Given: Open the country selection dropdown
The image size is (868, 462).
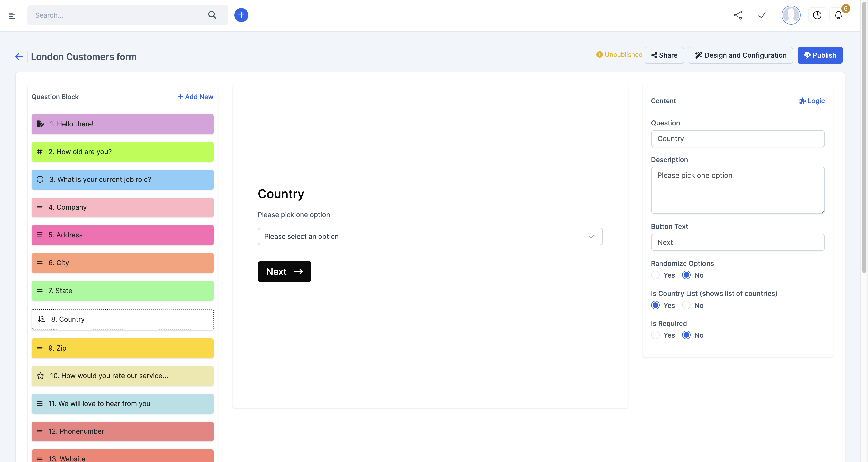Looking at the screenshot, I should 430,236.
